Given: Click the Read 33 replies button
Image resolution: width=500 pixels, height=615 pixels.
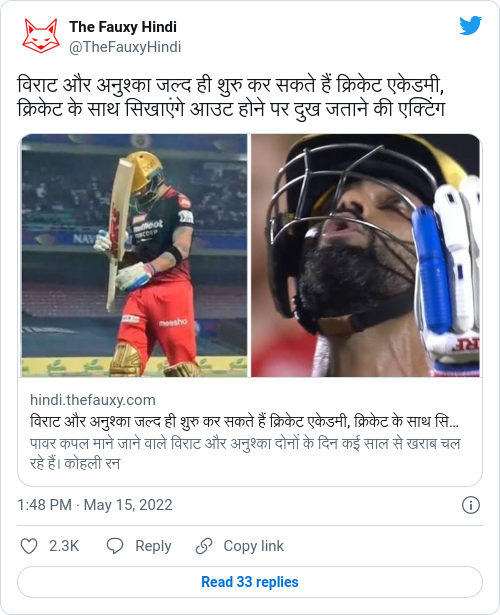Looking at the screenshot, I should coord(250,582).
